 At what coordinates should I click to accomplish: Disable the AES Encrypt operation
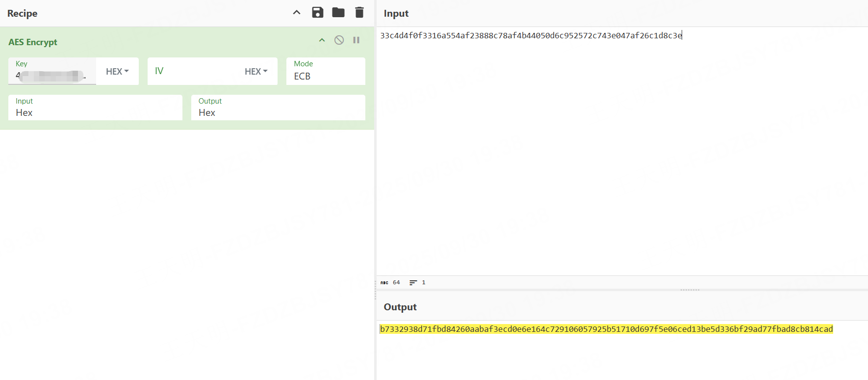[339, 40]
